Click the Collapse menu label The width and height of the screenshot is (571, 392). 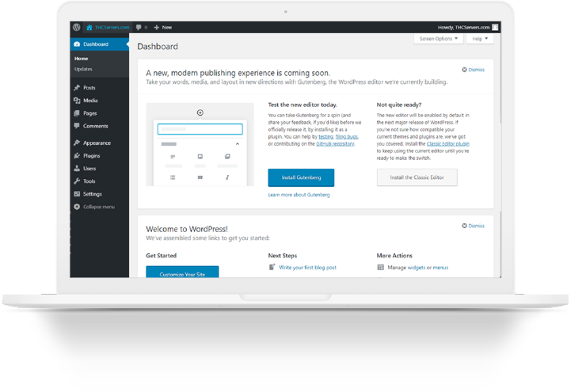99,207
